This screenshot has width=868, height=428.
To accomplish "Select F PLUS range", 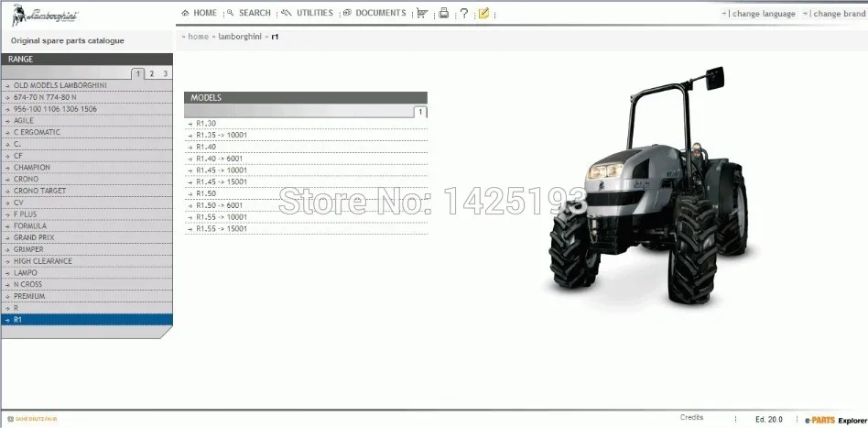I will pos(87,214).
